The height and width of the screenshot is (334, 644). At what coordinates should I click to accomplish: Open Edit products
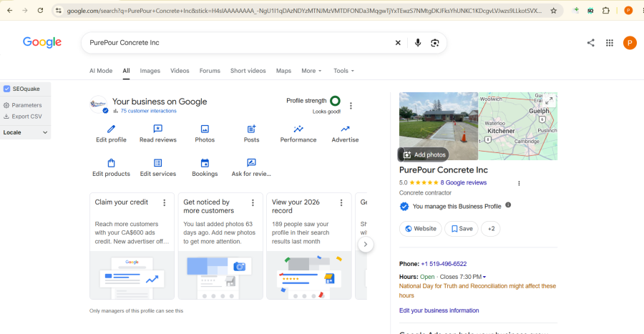tap(112, 168)
